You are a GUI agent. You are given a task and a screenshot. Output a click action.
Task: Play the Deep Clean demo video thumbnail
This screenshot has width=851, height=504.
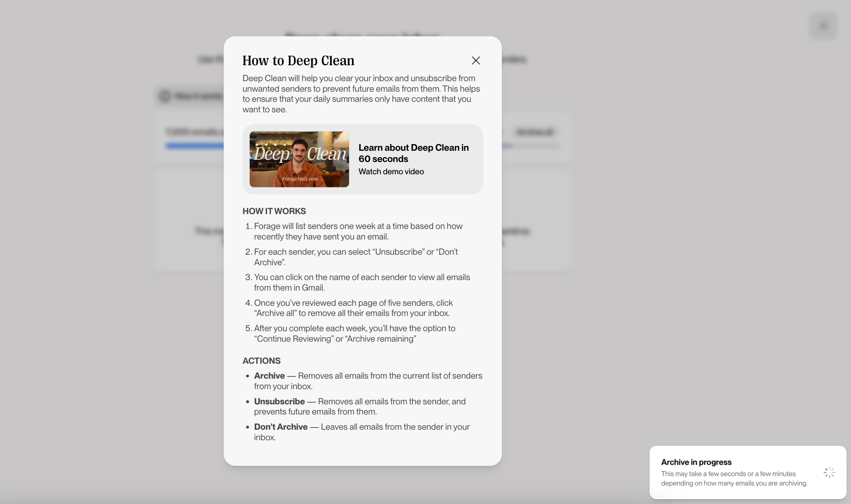[299, 159]
